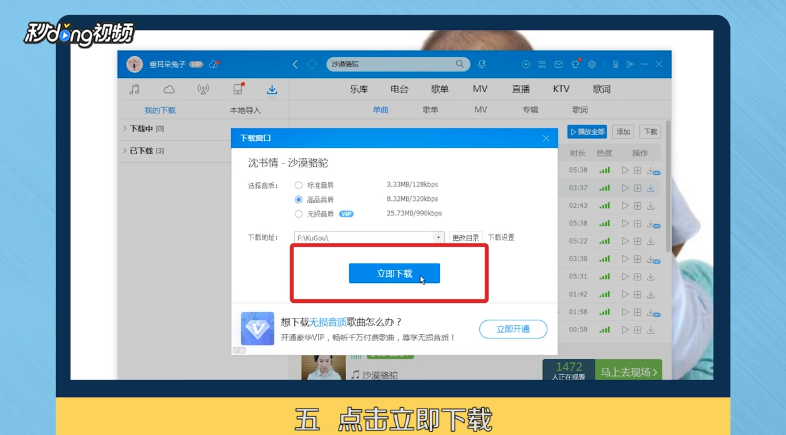The width and height of the screenshot is (786, 435).
Task: Open the download manager arrow icon in the sidebar
Action: coord(272,90)
